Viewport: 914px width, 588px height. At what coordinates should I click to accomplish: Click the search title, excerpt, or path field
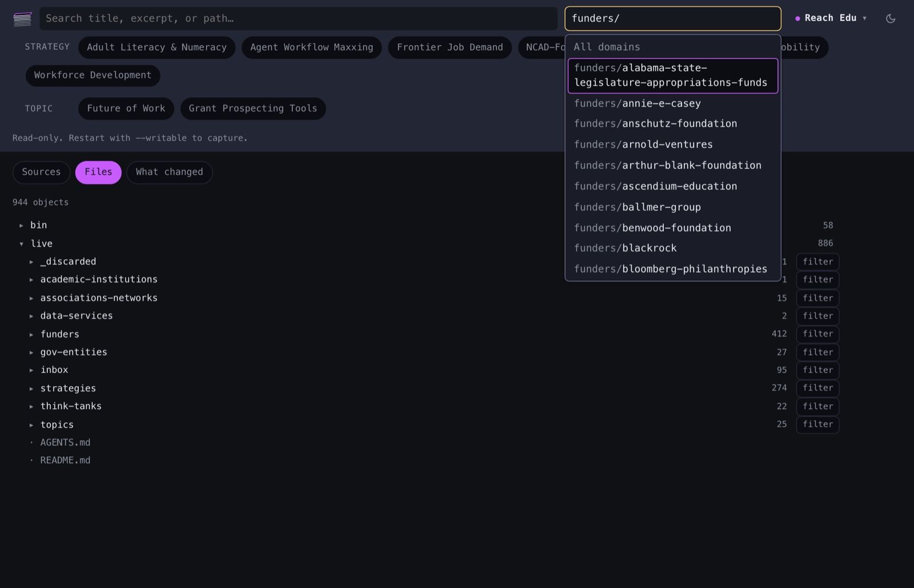coord(298,18)
